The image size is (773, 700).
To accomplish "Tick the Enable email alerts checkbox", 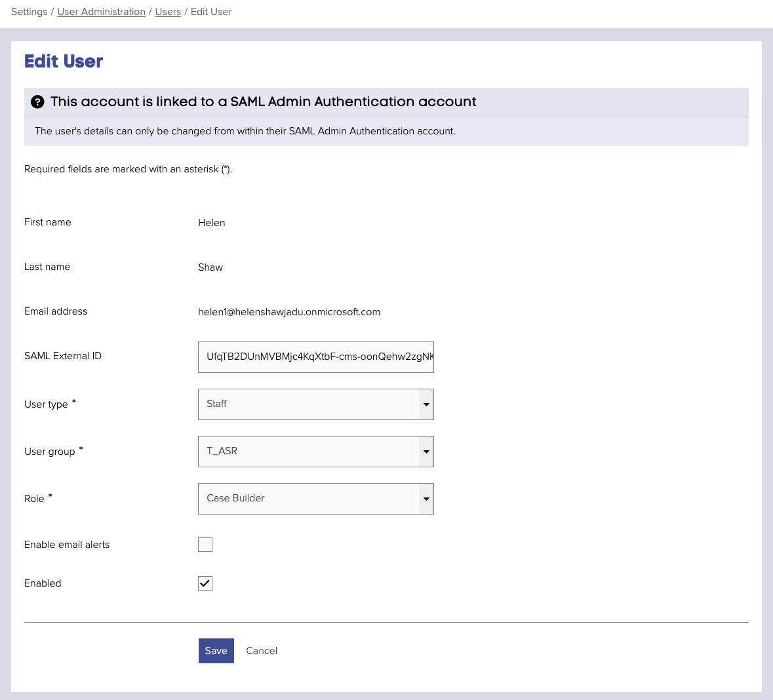I will coord(205,545).
